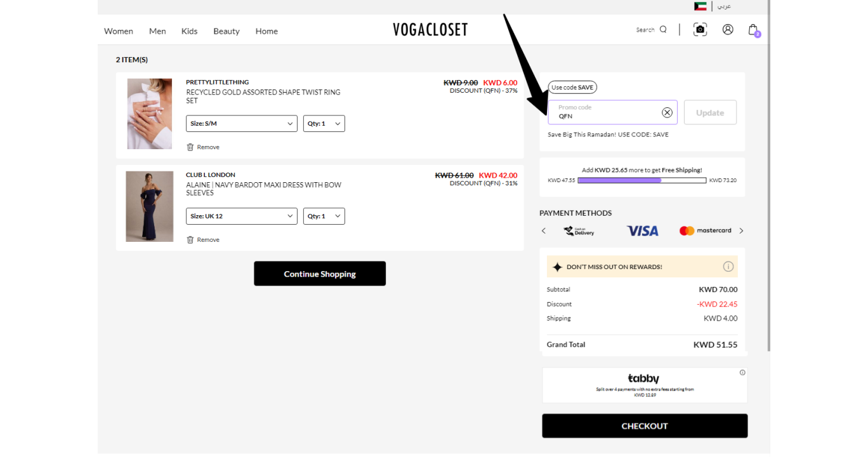Click the CHECKOUT button
This screenshot has width=868, height=457.
point(645,426)
